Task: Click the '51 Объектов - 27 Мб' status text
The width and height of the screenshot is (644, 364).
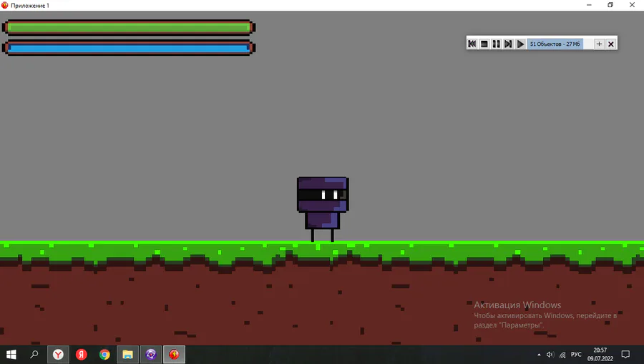Action: click(x=555, y=44)
